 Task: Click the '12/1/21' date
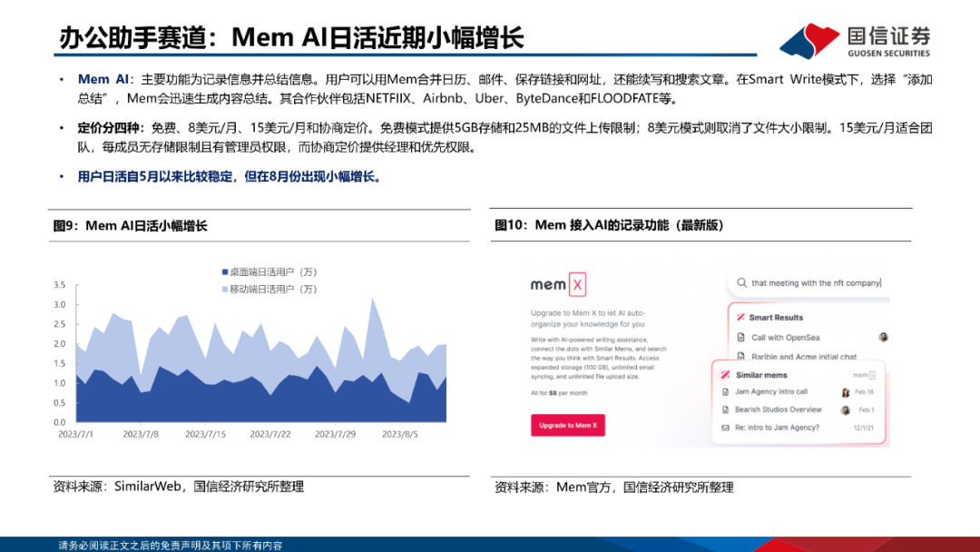(864, 429)
